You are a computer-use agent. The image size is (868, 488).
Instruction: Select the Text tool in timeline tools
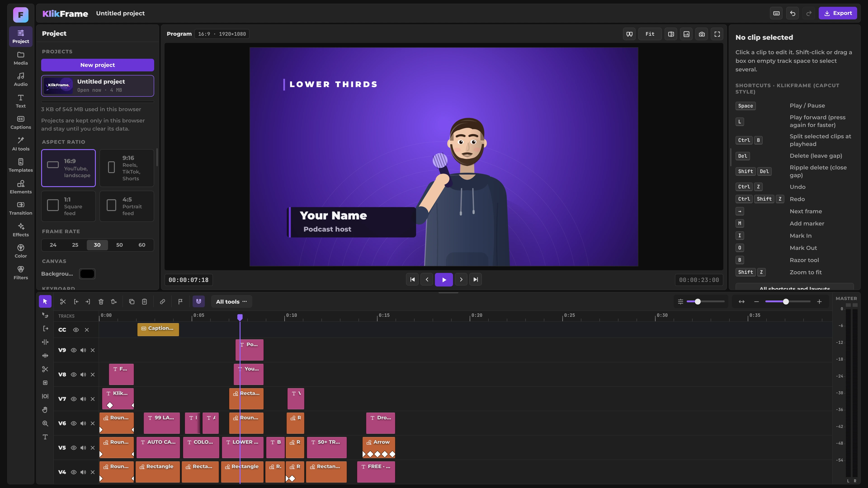click(45, 437)
